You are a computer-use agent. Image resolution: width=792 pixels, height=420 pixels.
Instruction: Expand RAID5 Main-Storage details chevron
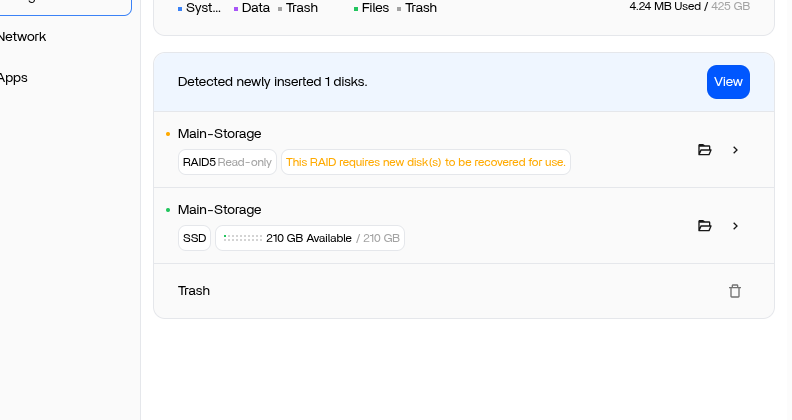pyautogui.click(x=735, y=150)
